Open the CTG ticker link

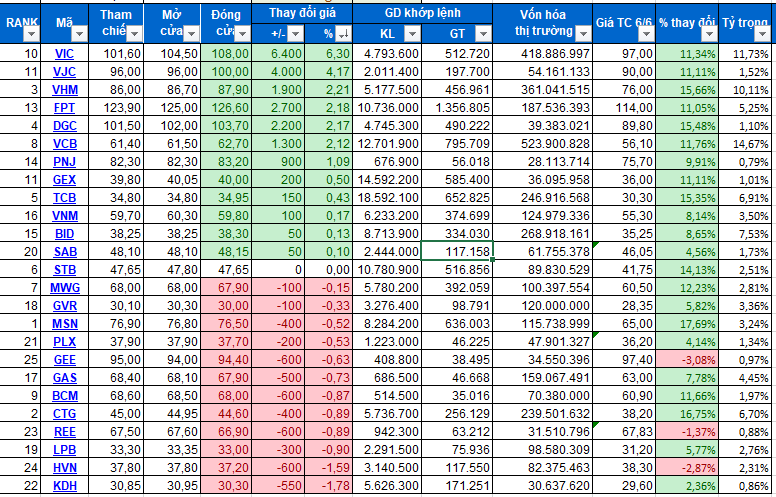pos(65,414)
